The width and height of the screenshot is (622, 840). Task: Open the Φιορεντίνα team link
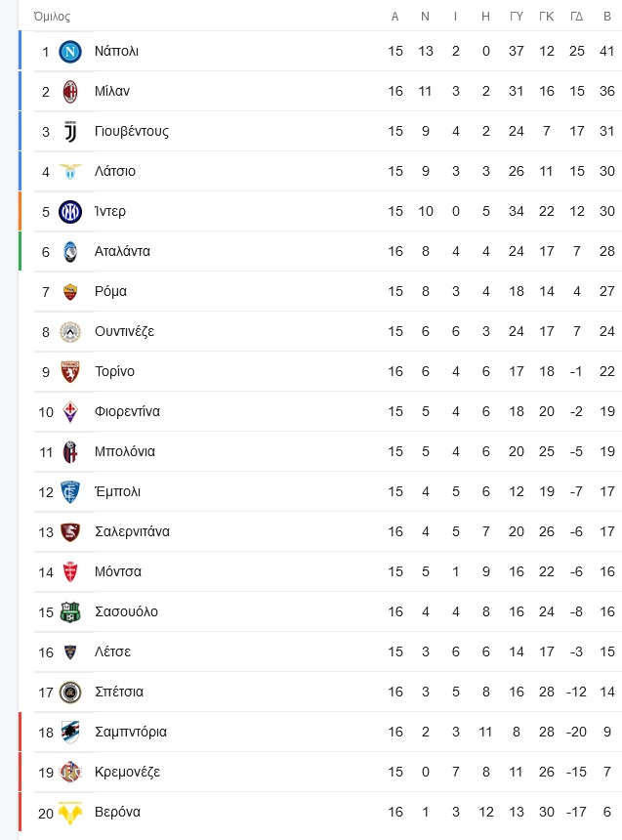(x=127, y=411)
